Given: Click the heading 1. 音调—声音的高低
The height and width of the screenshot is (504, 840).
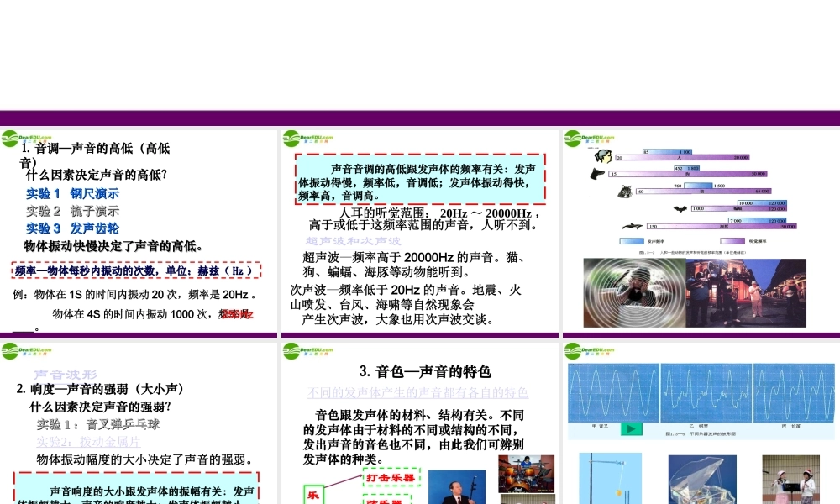Looking at the screenshot, I should click(x=95, y=155).
